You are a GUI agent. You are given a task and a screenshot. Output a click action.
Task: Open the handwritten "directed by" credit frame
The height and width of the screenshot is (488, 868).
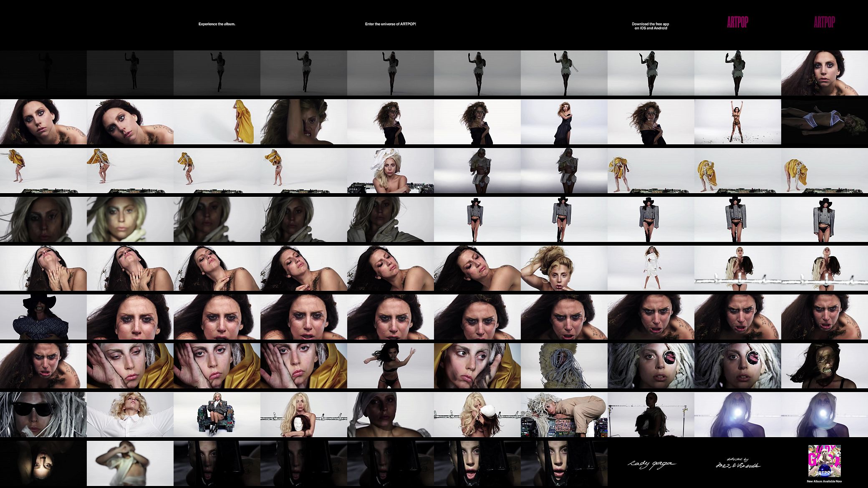pos(738,464)
